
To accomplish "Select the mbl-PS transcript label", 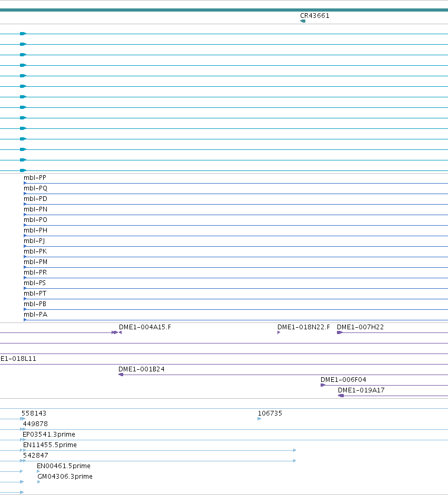I will click(35, 283).
